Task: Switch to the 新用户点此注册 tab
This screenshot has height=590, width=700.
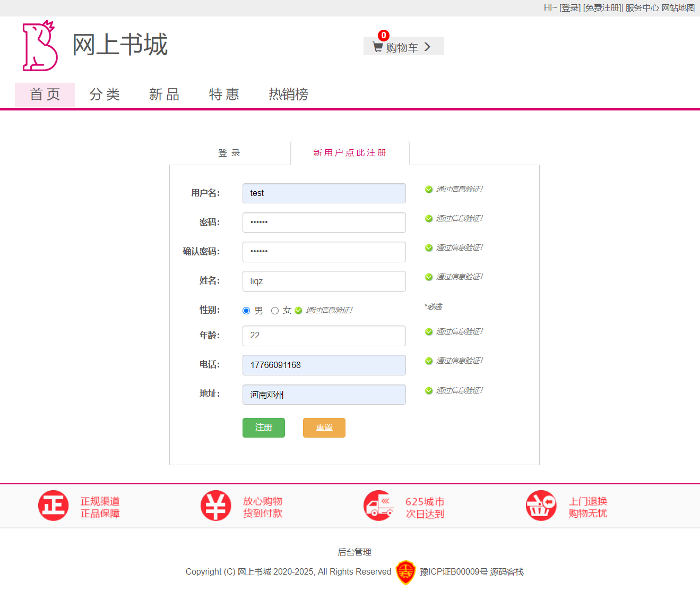Action: pos(350,153)
